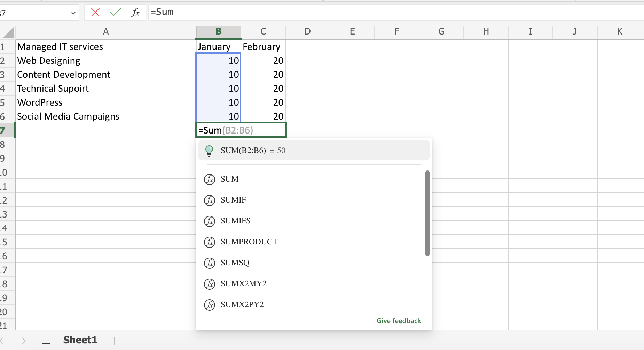The height and width of the screenshot is (350, 644).
Task: Select all cells with corner triangle
Action: pos(8,32)
